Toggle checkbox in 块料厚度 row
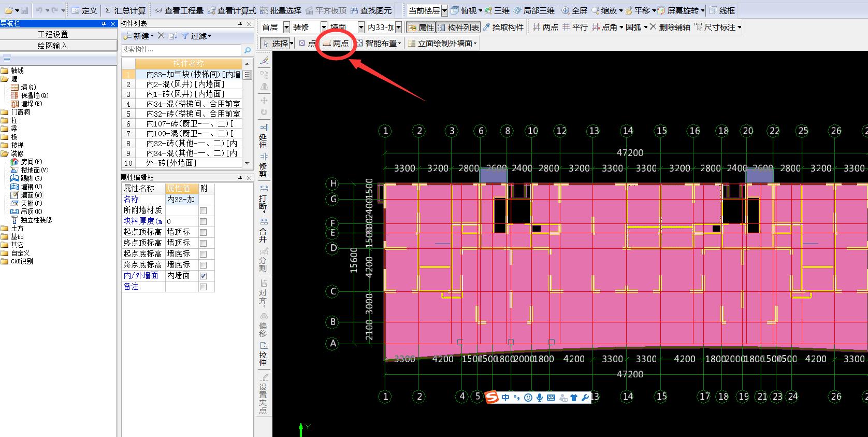Viewport: 868px width, 437px height. 203,221
